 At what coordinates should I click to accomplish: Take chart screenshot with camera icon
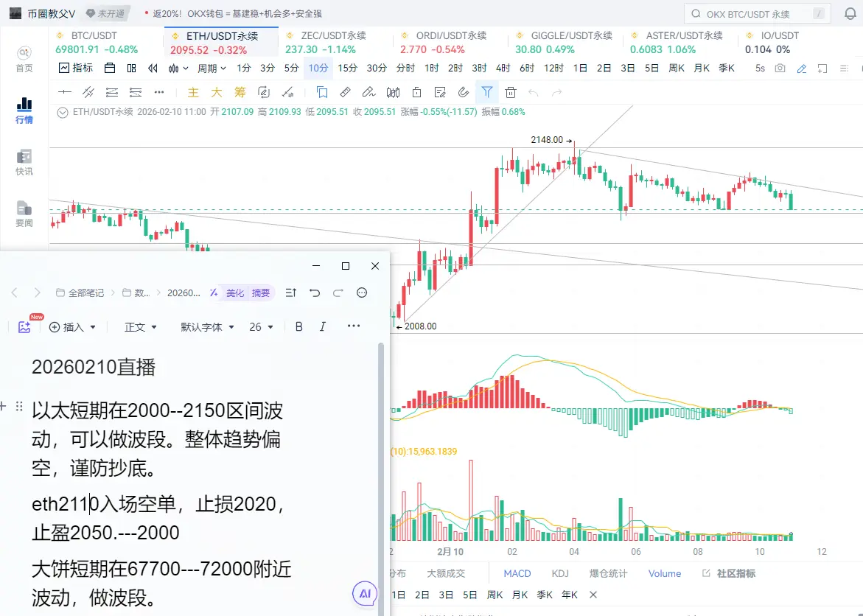coord(780,69)
